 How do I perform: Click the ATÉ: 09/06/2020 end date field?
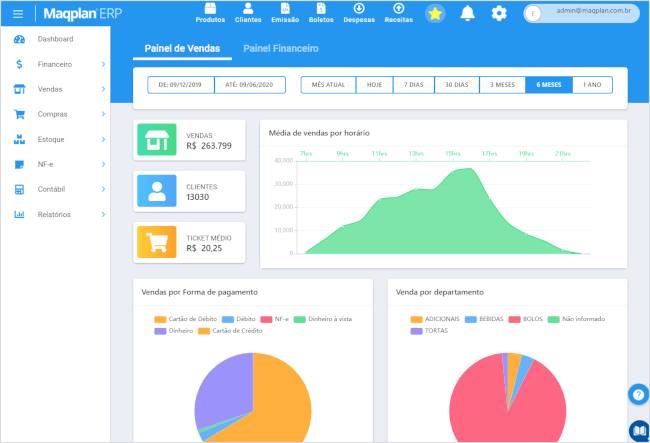(x=250, y=85)
